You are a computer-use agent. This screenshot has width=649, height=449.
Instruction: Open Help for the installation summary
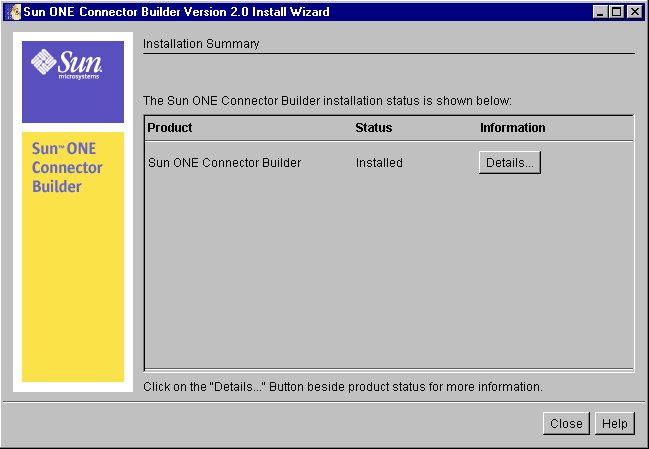coord(615,423)
